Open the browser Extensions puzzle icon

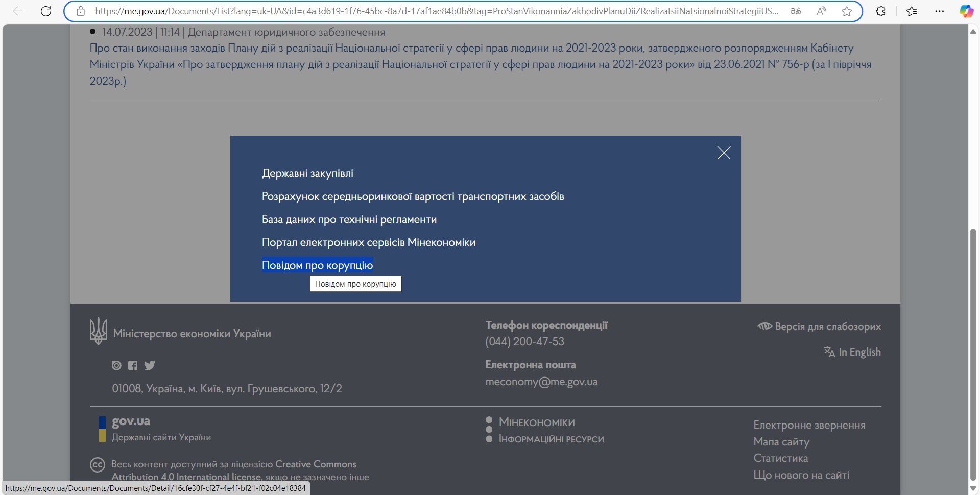click(x=880, y=11)
